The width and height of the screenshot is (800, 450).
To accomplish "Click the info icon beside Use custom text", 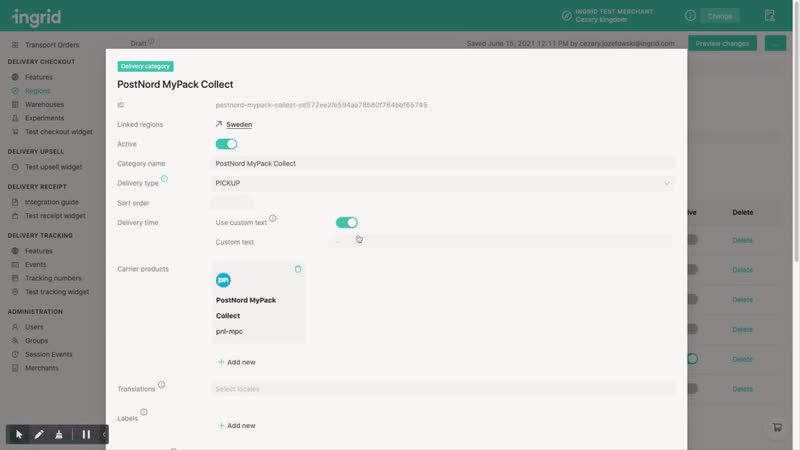I will (272, 218).
